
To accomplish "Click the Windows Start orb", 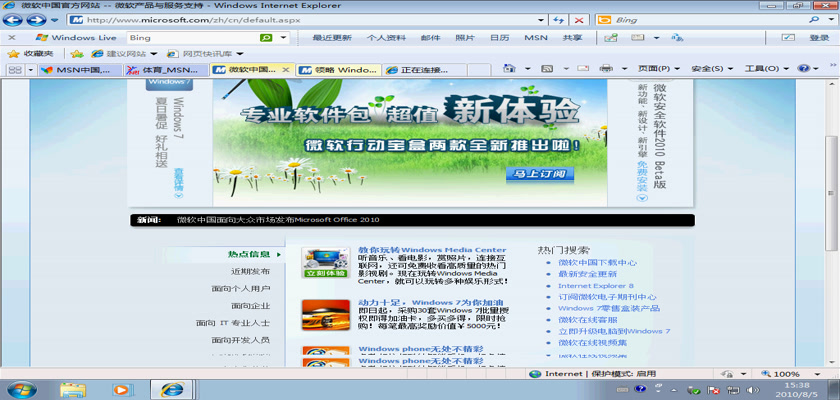I will click(22, 387).
